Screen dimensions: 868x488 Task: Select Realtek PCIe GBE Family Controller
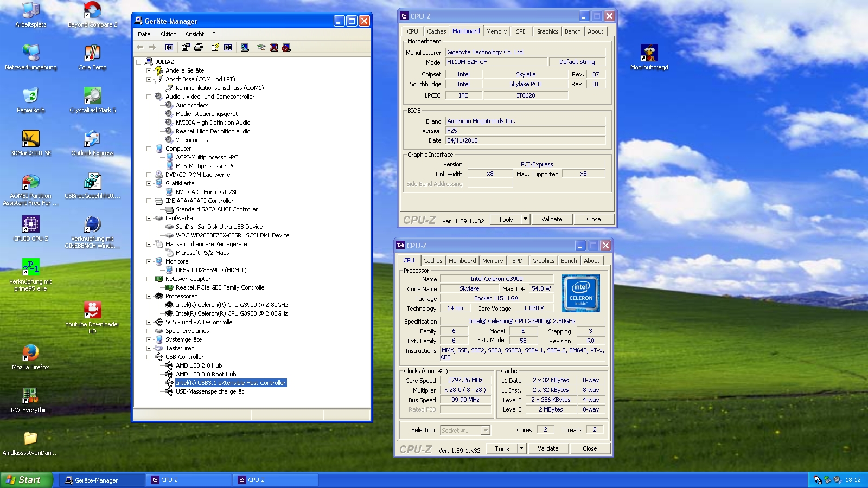pyautogui.click(x=221, y=287)
